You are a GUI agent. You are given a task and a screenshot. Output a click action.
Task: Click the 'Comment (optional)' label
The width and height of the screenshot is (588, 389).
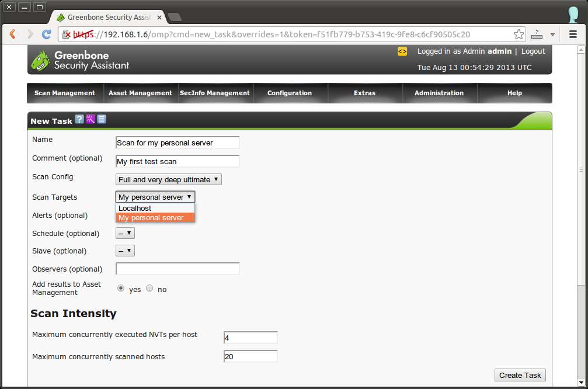67,158
